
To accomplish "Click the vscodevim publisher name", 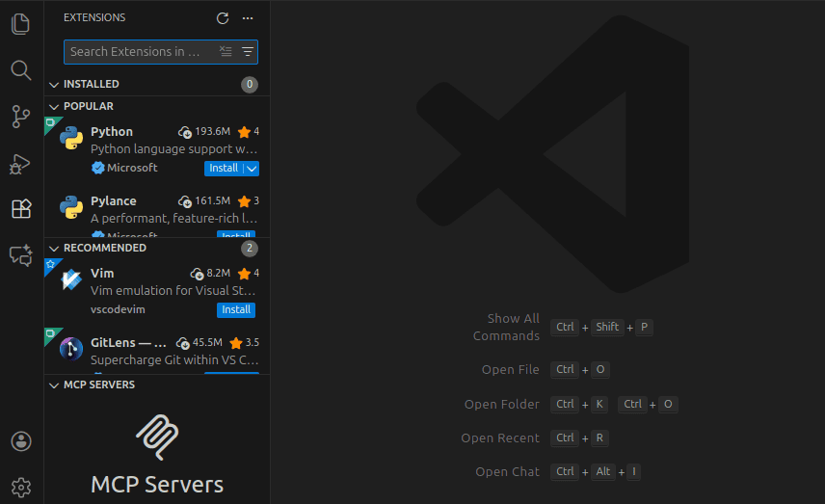I will 118,309.
